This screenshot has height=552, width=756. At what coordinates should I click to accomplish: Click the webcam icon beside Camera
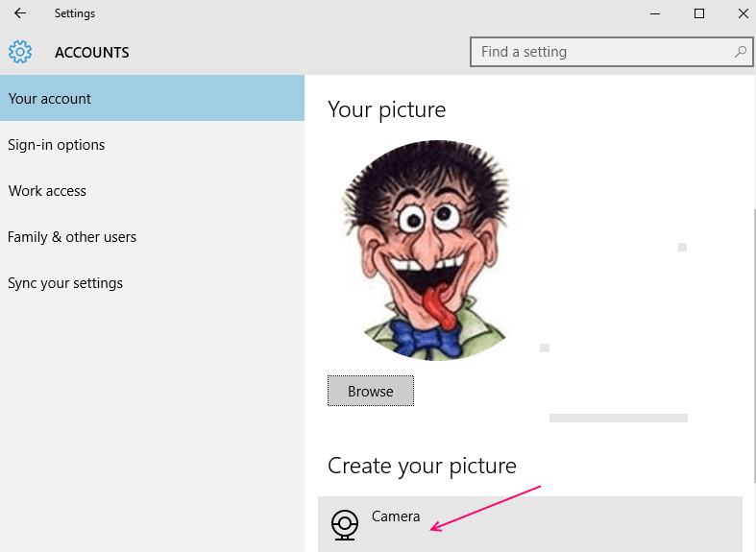pyautogui.click(x=345, y=525)
